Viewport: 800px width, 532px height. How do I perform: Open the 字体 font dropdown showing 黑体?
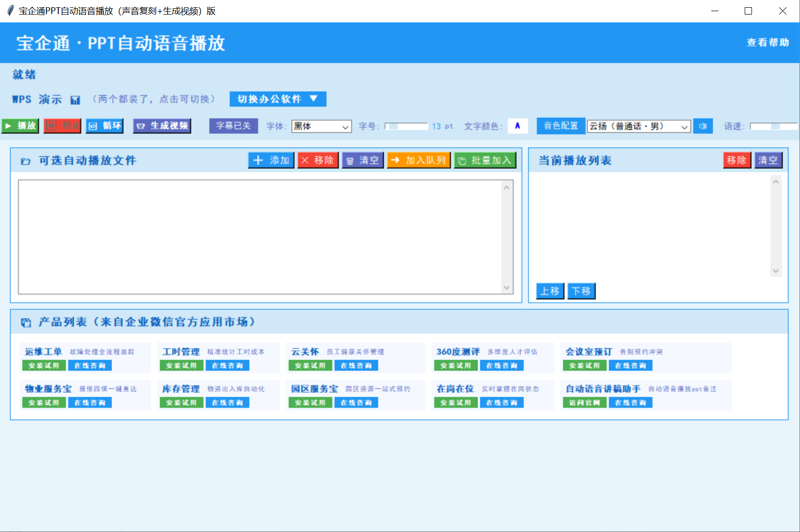pos(322,127)
